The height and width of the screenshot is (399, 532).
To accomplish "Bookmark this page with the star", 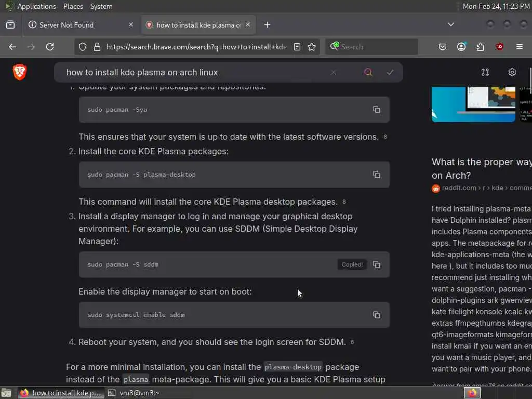I will point(312,47).
